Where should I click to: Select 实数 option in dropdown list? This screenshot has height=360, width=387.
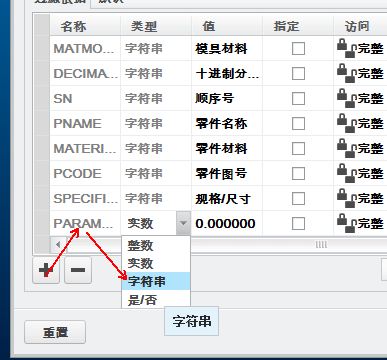(156, 263)
